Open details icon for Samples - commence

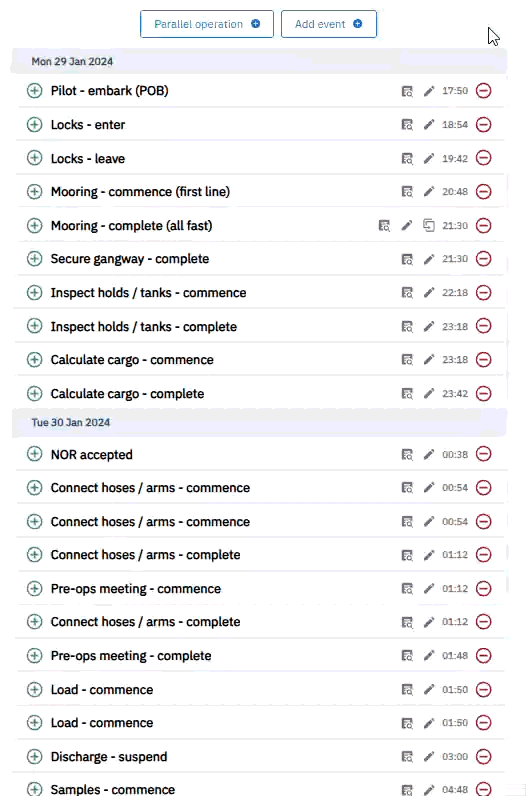[407, 790]
